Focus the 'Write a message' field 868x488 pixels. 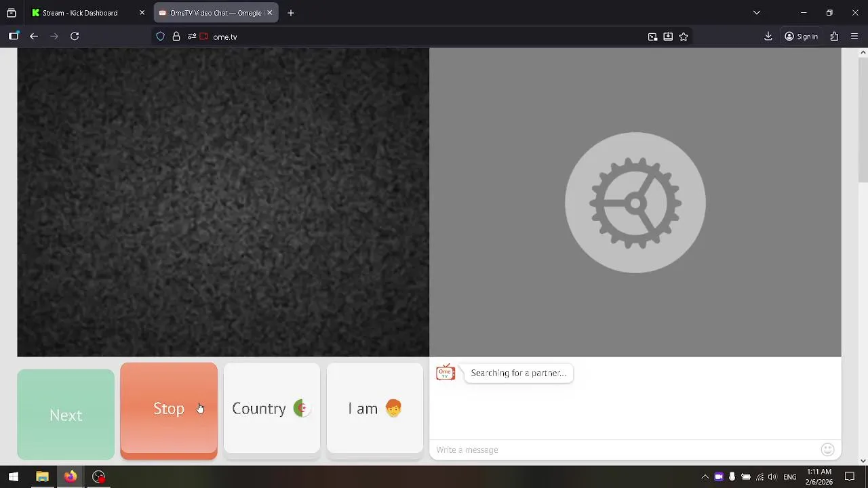(624, 450)
